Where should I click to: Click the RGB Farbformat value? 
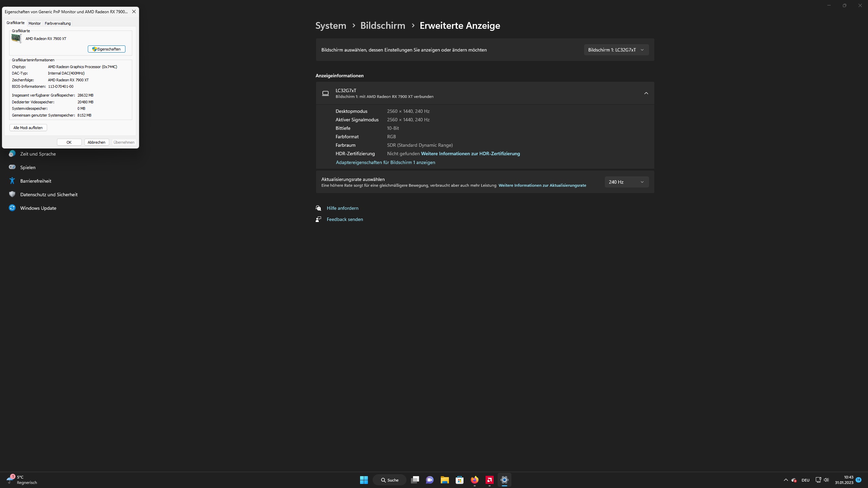point(391,137)
